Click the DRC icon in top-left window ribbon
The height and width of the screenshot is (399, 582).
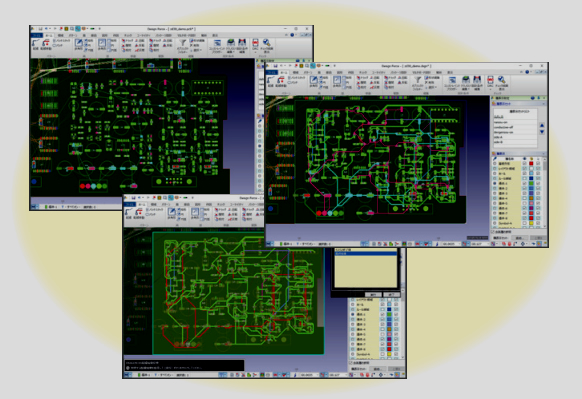click(x=255, y=43)
